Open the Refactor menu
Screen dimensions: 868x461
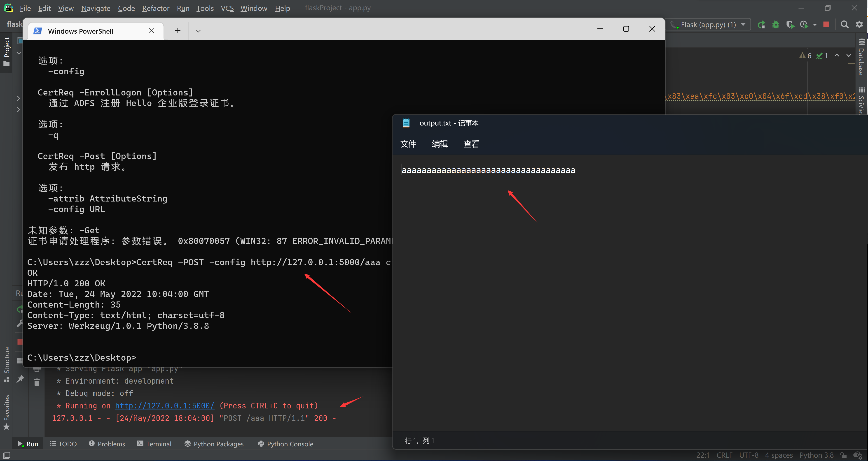(156, 8)
